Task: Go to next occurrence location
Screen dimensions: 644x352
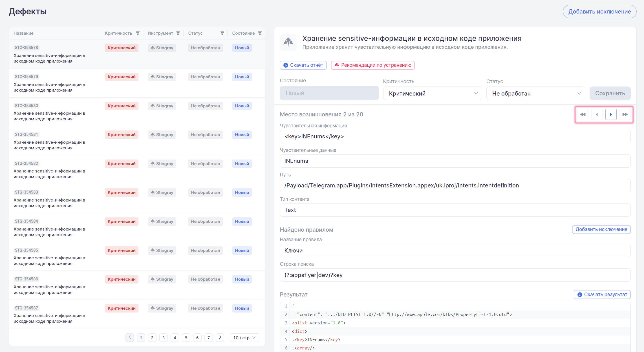Action: coord(611,114)
